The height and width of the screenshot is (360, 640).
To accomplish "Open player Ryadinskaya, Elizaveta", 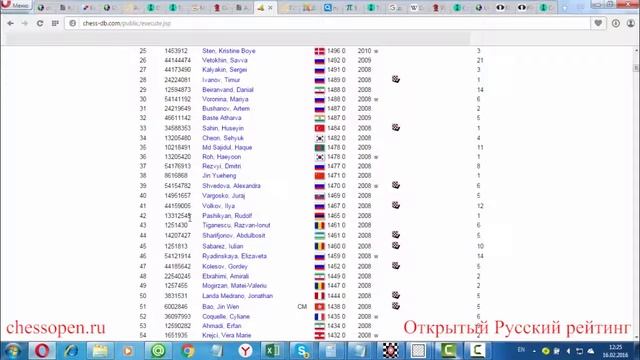I will (234, 256).
